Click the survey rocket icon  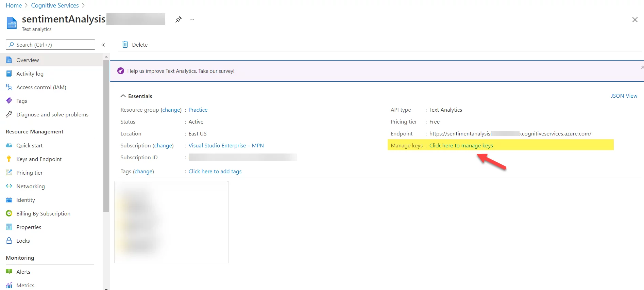121,71
